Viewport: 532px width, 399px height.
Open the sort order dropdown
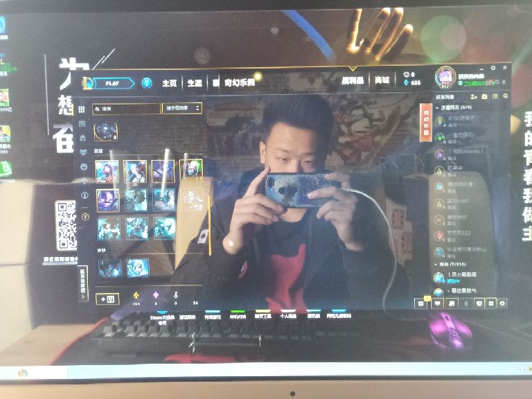coord(181,109)
